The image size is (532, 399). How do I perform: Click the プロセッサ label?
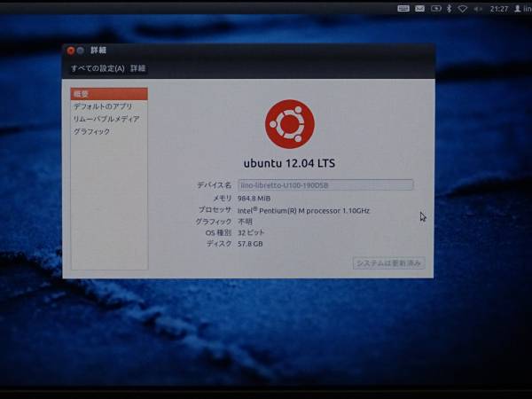pyautogui.click(x=215, y=210)
